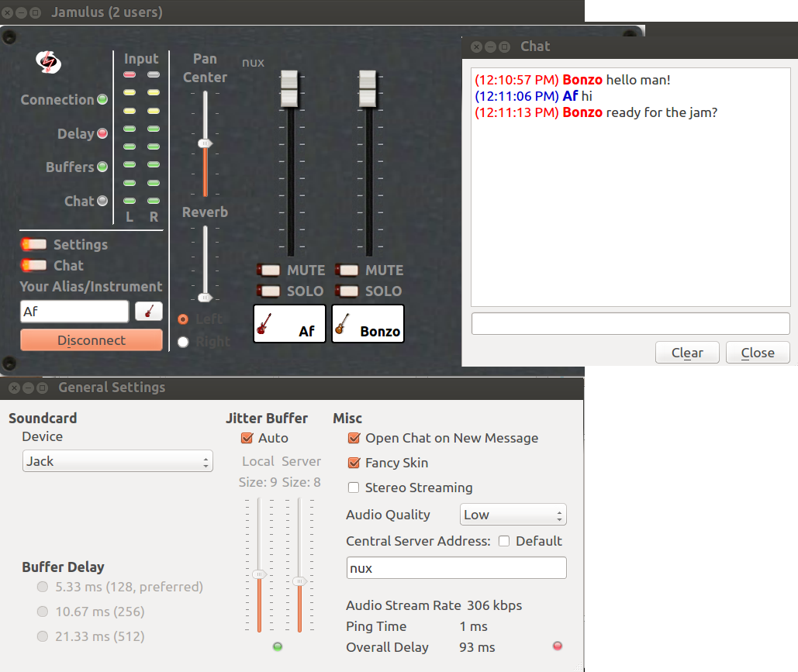
Task: Click the red Delay status LED
Action: [102, 133]
